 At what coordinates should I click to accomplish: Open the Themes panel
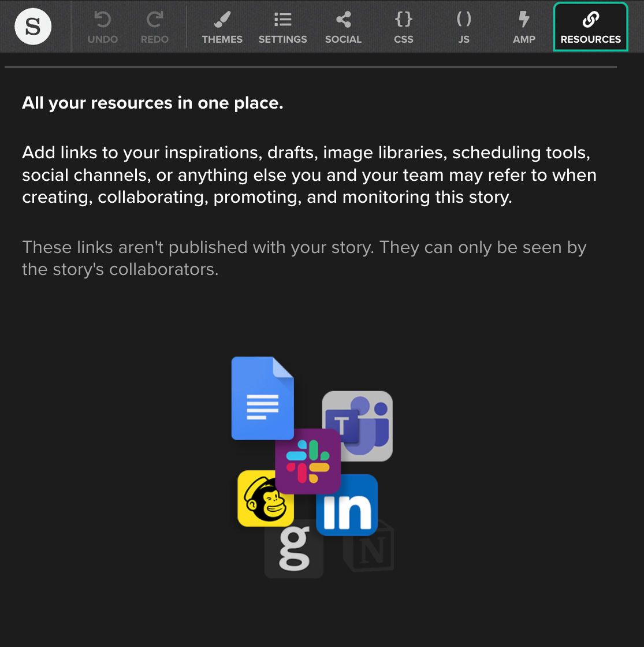tap(222, 27)
